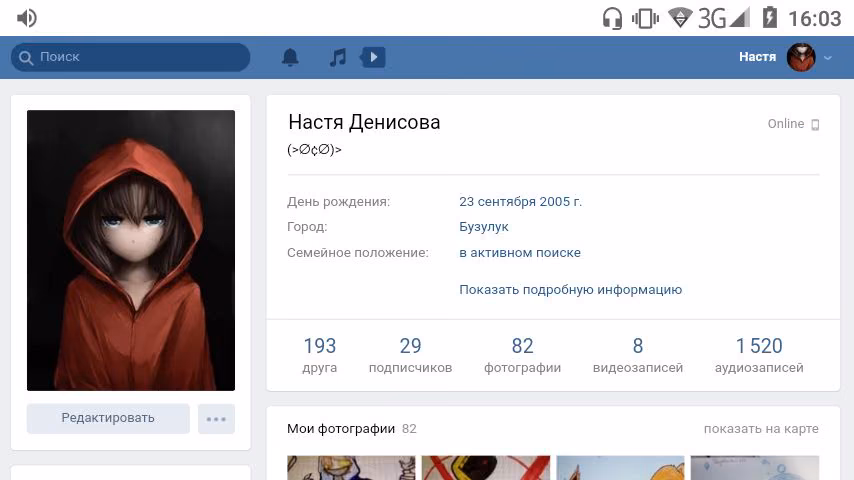Tap the headphones icon in status bar
854x480 pixels.
[612, 18]
